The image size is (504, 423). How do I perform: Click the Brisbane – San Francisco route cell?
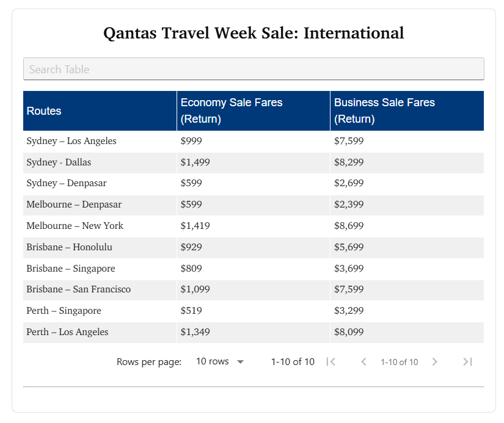(x=78, y=289)
